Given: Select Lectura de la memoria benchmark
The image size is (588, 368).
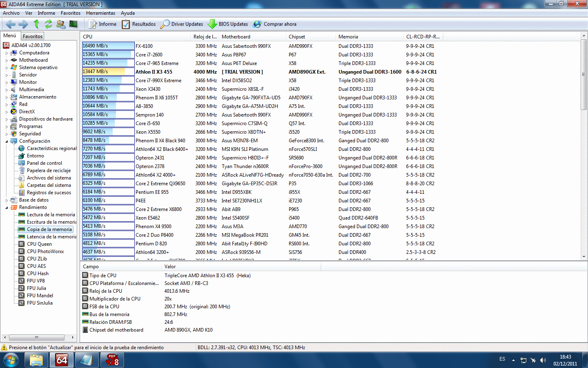Looking at the screenshot, I should pyautogui.click(x=51, y=215).
